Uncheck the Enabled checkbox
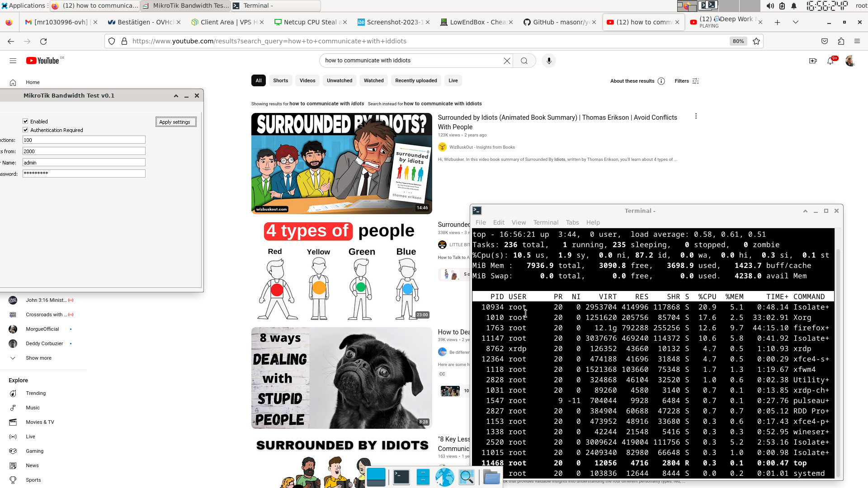Screen dimensions: 868x488 pos(26,122)
